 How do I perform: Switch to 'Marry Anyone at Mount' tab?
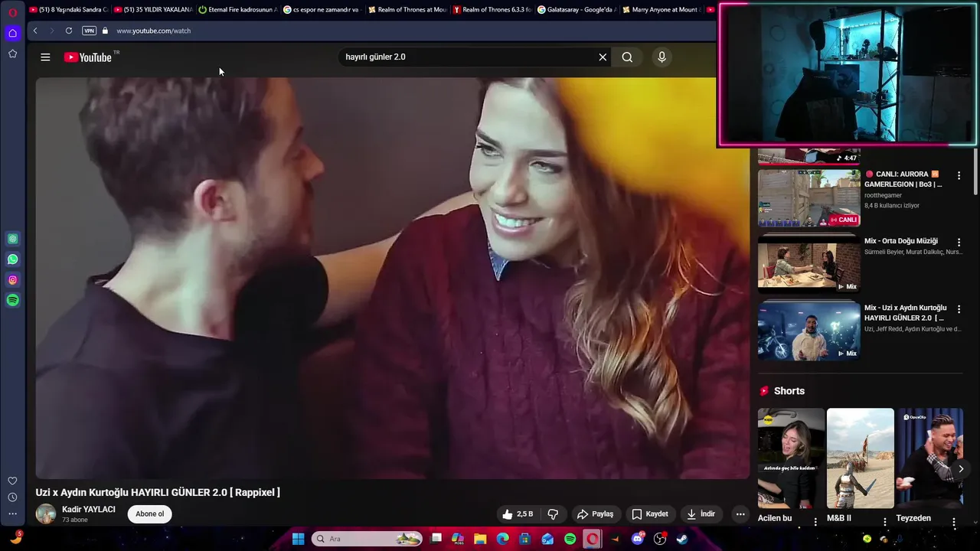pyautogui.click(x=661, y=10)
